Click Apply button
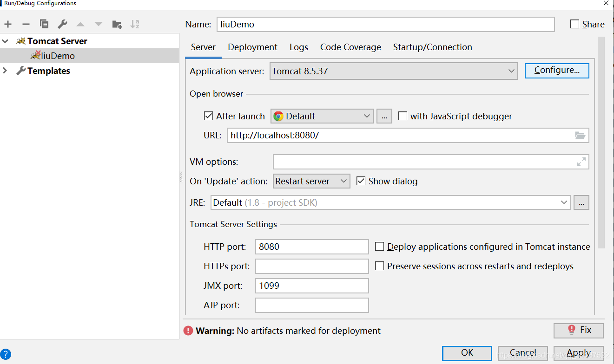Viewport: 614px width, 364px height. 579,353
